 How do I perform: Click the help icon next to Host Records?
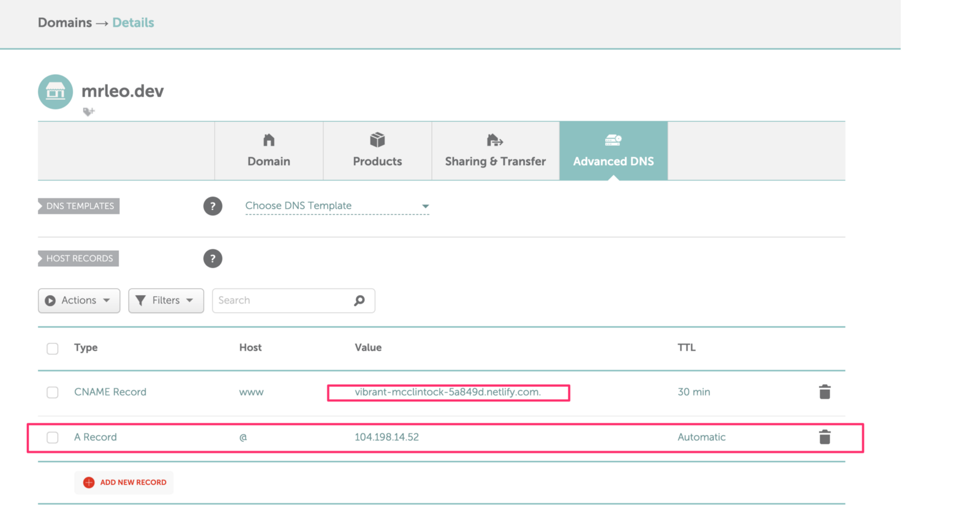point(213,258)
